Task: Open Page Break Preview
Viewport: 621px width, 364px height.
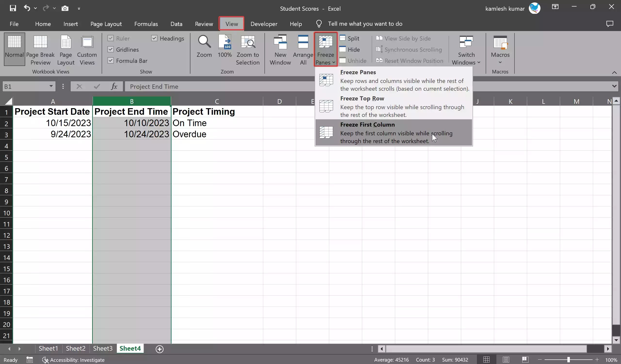Action: pos(41,49)
